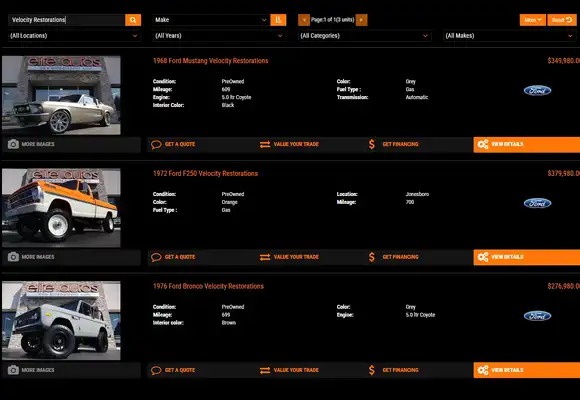Open the All Categories dropdown
The image size is (580, 400).
click(x=364, y=36)
